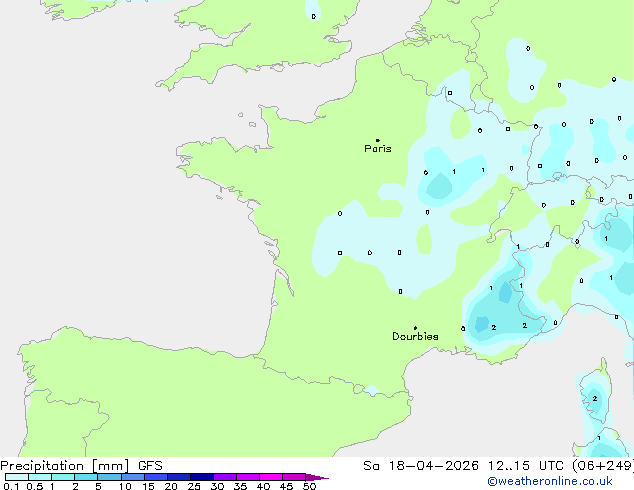The width and height of the screenshot is (634, 490).
Task: Pick the 25–30 mm navy swatch
Action: coord(202,477)
